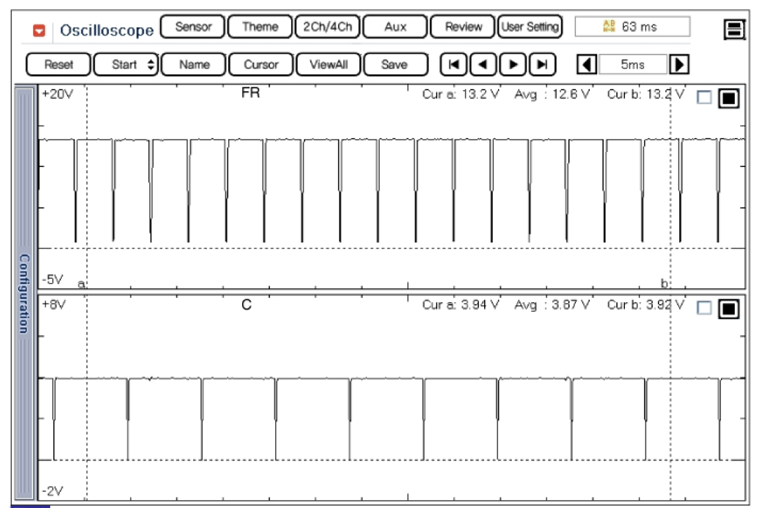The width and height of the screenshot is (760, 517).
Task: Click cursor b marker on FR waveform
Action: pos(668,283)
